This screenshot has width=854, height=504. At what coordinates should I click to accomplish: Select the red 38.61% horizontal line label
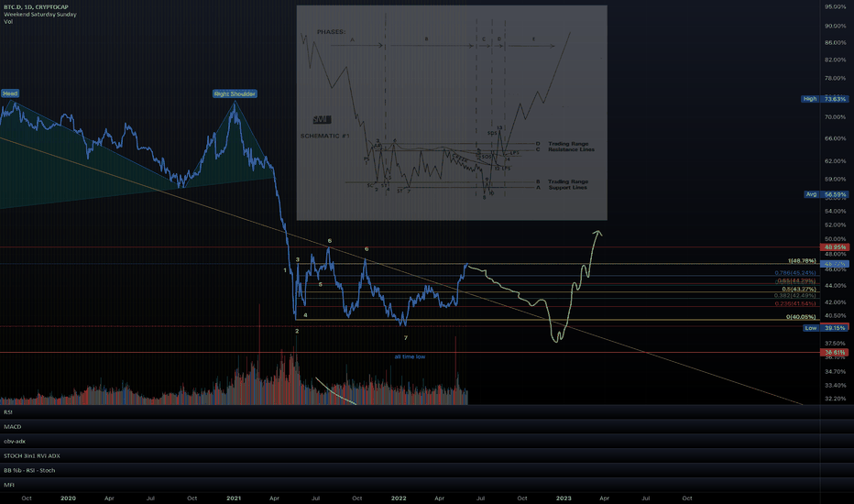(835, 353)
